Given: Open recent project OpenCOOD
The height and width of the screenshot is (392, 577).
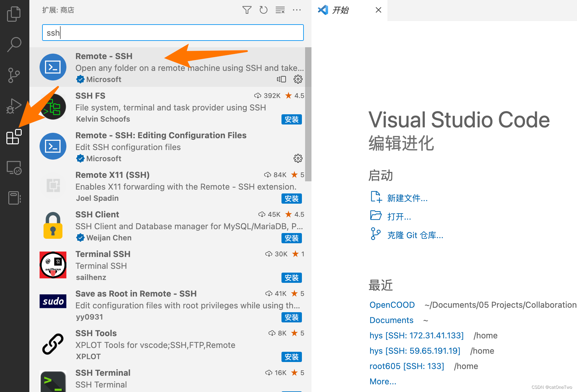Looking at the screenshot, I should 392,305.
